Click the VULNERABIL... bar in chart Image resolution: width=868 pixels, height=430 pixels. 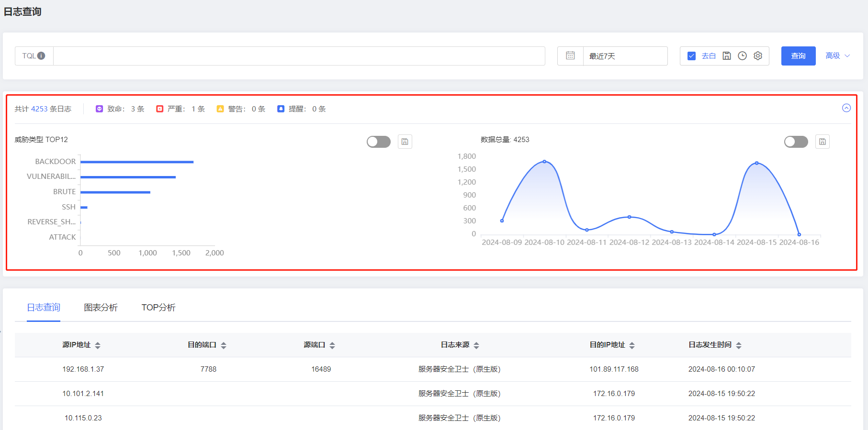coord(128,177)
